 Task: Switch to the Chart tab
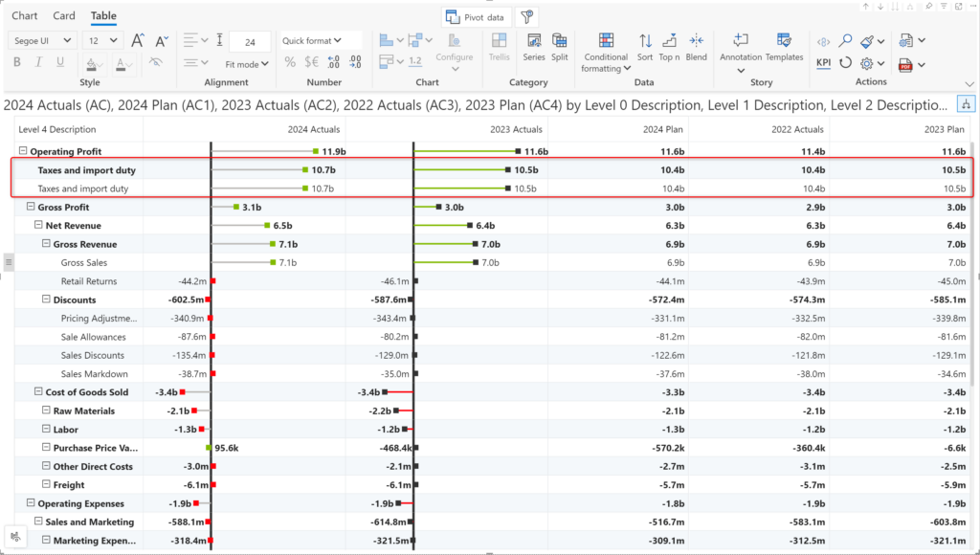coord(25,15)
